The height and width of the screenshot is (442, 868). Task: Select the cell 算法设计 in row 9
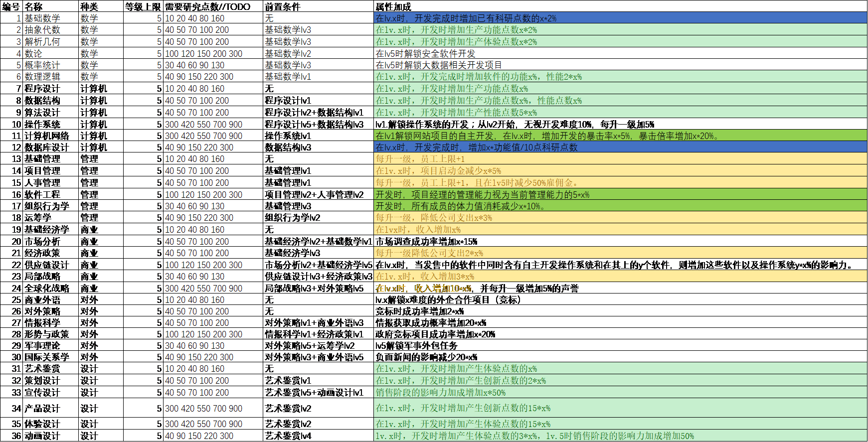pyautogui.click(x=51, y=112)
